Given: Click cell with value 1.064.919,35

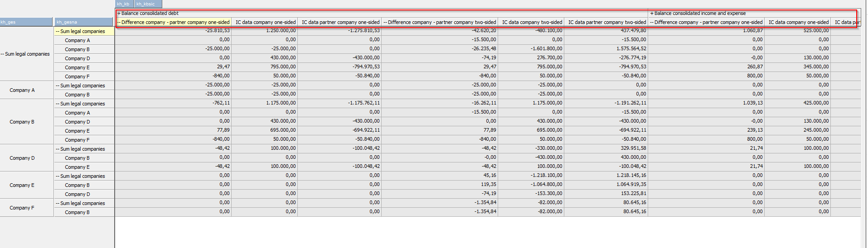Looking at the screenshot, I should 606,185.
